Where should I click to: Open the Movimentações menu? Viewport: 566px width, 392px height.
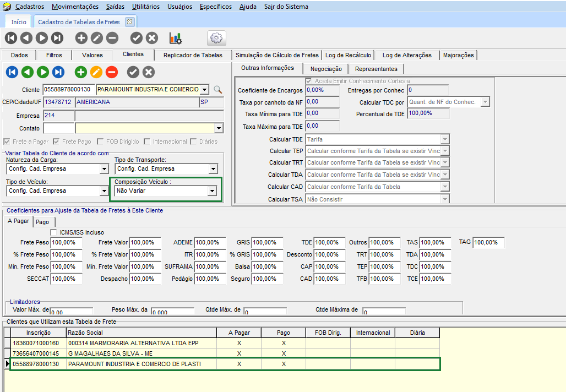(75, 7)
